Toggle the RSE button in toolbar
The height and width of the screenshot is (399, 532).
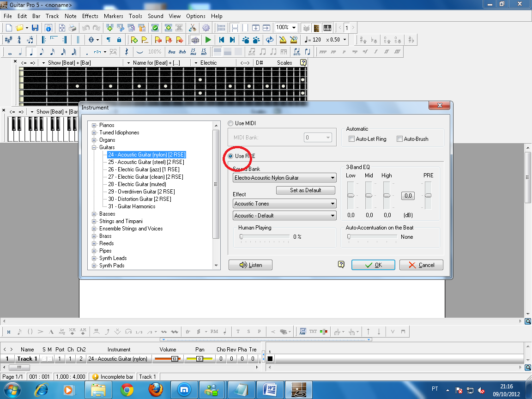[195, 40]
